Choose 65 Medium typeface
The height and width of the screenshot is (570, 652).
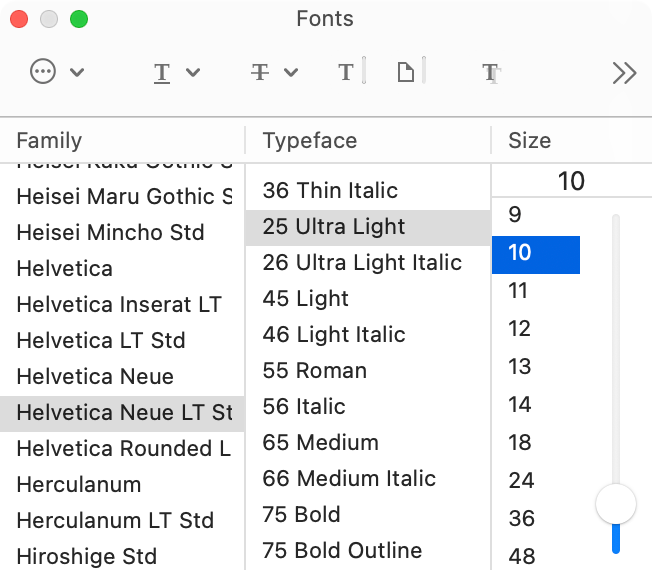[x=368, y=442]
